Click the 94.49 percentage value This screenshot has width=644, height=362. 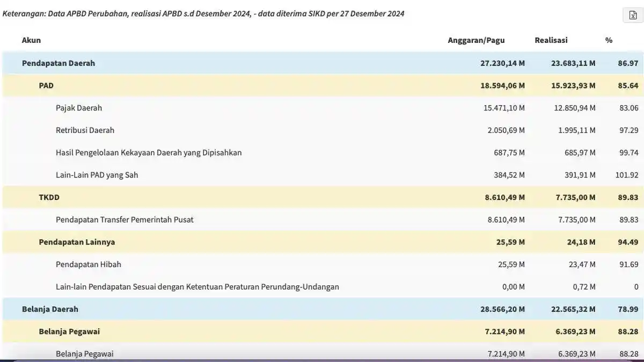[628, 242]
